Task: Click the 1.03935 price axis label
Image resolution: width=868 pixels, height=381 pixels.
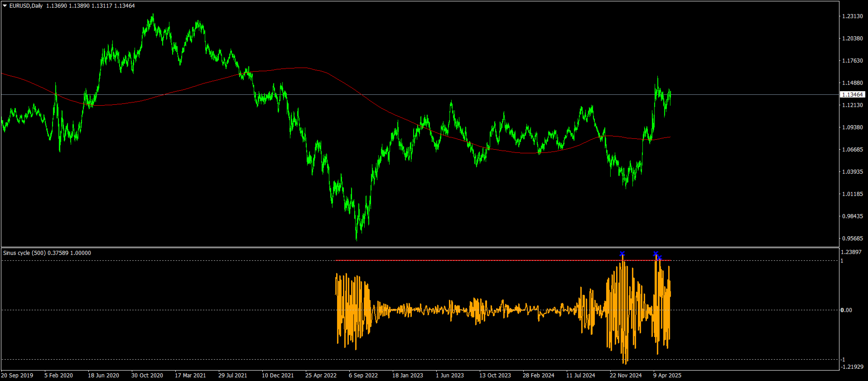Action: (x=852, y=172)
